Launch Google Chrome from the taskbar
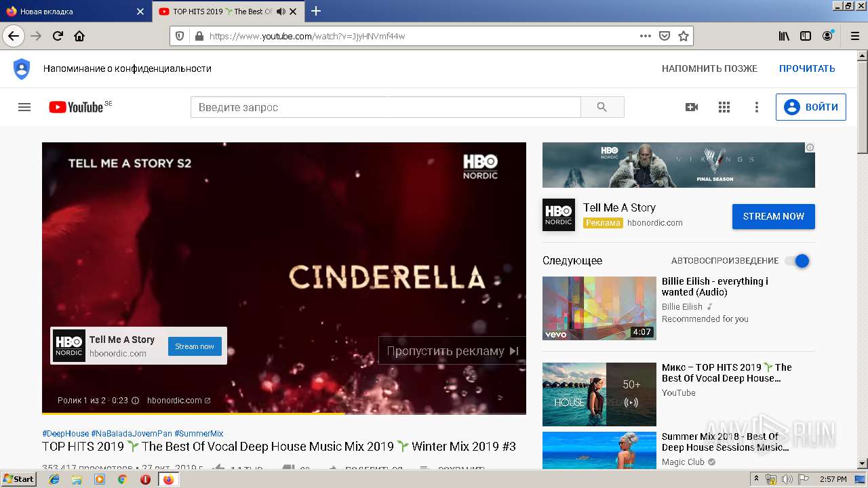 [x=122, y=479]
